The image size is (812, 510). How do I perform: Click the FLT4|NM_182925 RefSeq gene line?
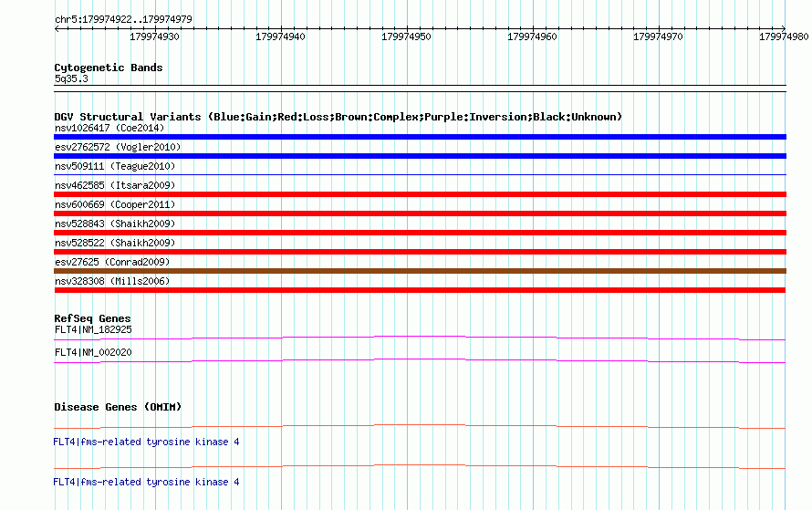tap(420, 338)
